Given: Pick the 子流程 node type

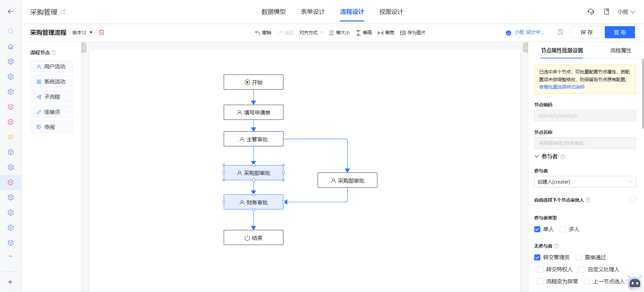Looking at the screenshot, I should [51, 97].
